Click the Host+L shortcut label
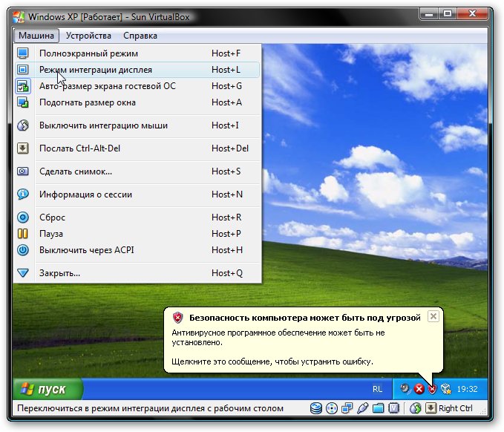Image resolution: width=504 pixels, height=432 pixels. [x=226, y=70]
